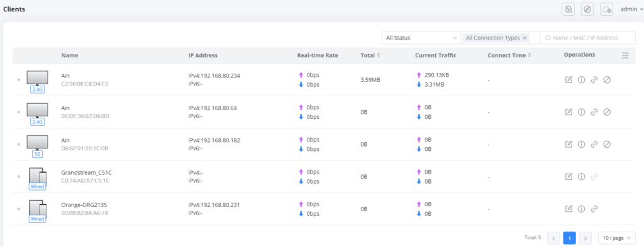This screenshot has height=246, width=644.
Task: Edit the Grandstream_C51C client
Action: (x=569, y=177)
